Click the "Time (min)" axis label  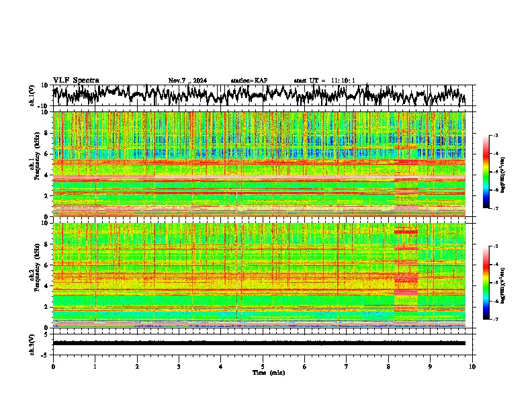(269, 373)
